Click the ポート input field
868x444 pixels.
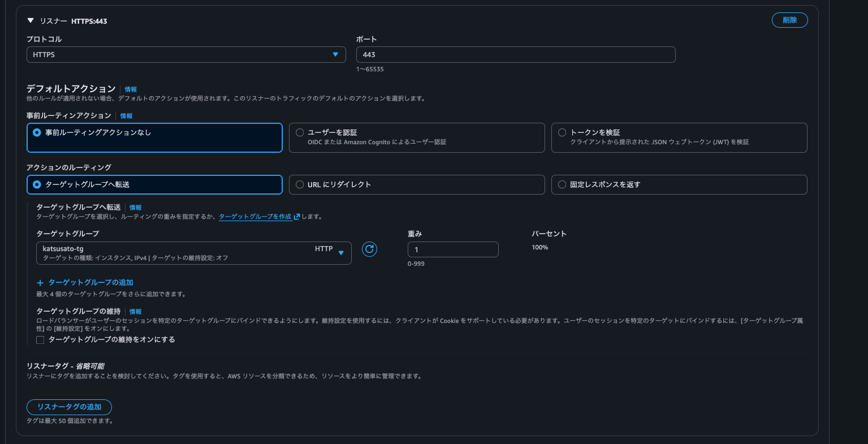[x=515, y=54]
